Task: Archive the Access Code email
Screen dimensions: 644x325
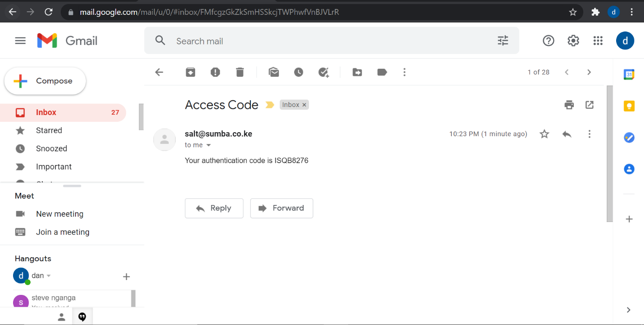Action: click(191, 72)
